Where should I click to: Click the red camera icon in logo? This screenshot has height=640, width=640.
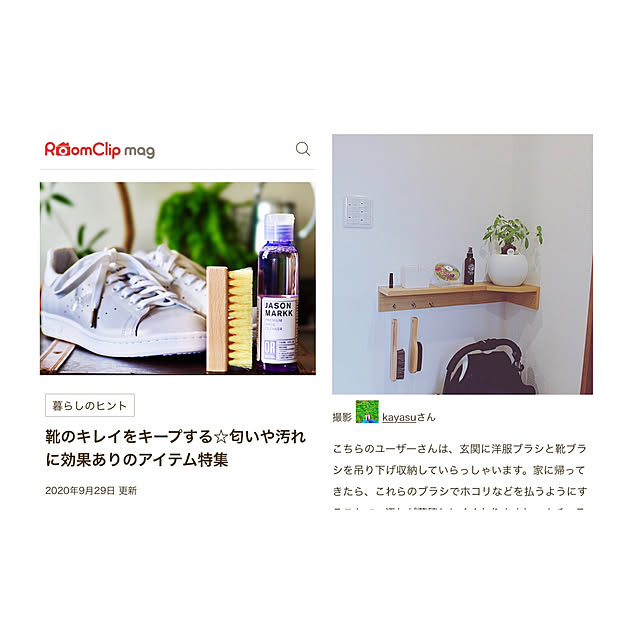point(63,149)
